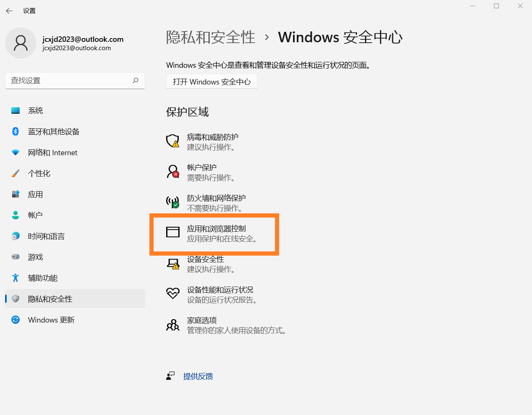The image size is (532, 415).
Task: Open Windows 更新 page
Action: [75, 320]
